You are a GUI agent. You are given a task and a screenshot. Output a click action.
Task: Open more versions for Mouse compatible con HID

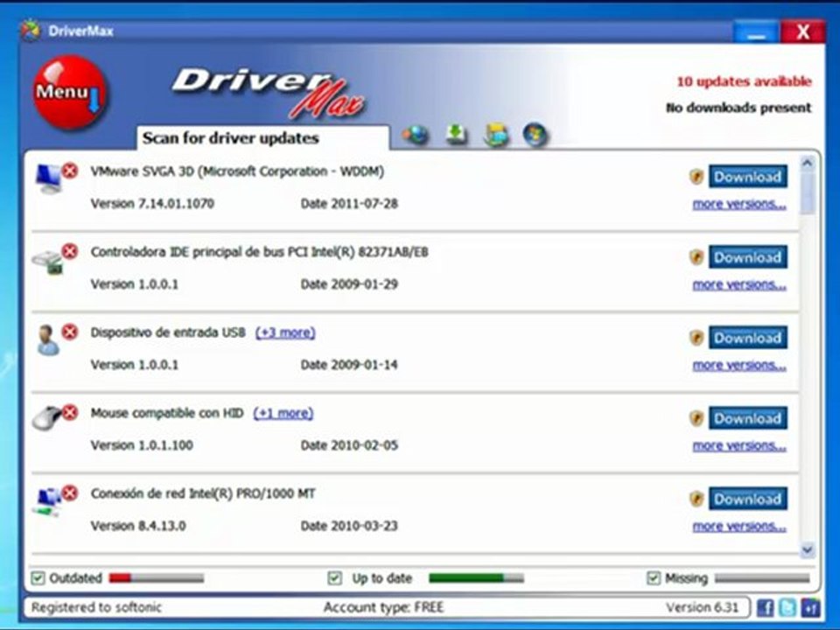739,445
